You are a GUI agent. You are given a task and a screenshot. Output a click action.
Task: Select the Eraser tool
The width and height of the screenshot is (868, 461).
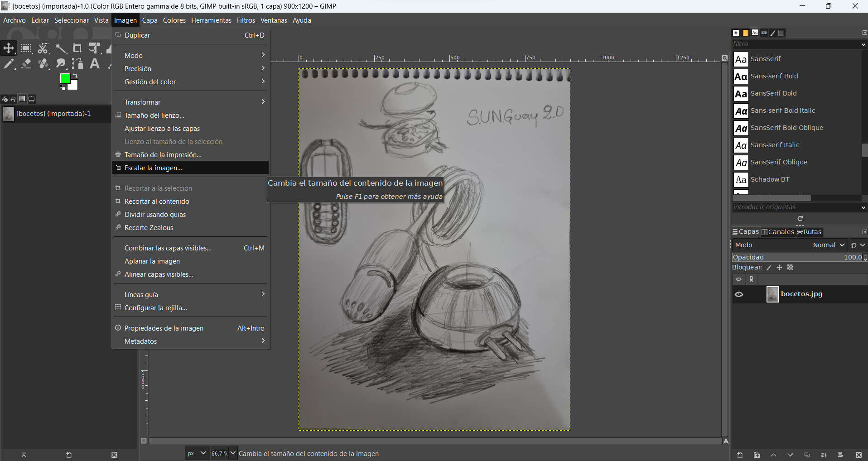[26, 64]
